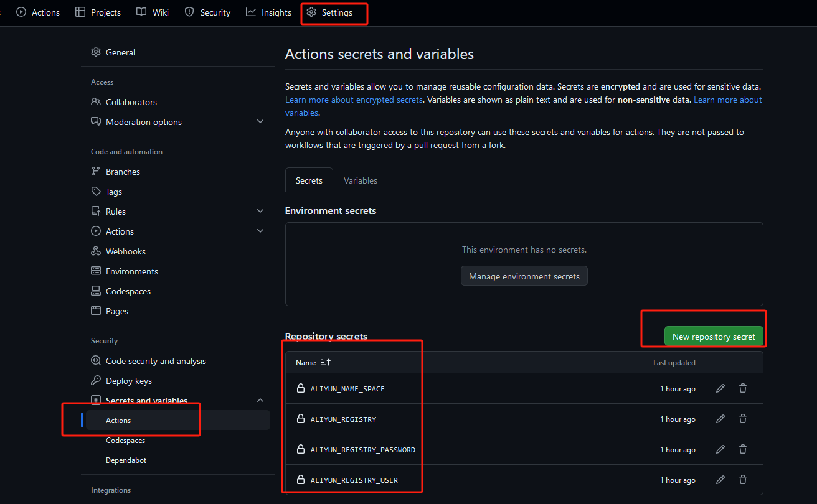
Task: Click the key icon beside Deploy keys
Action: [x=96, y=381]
